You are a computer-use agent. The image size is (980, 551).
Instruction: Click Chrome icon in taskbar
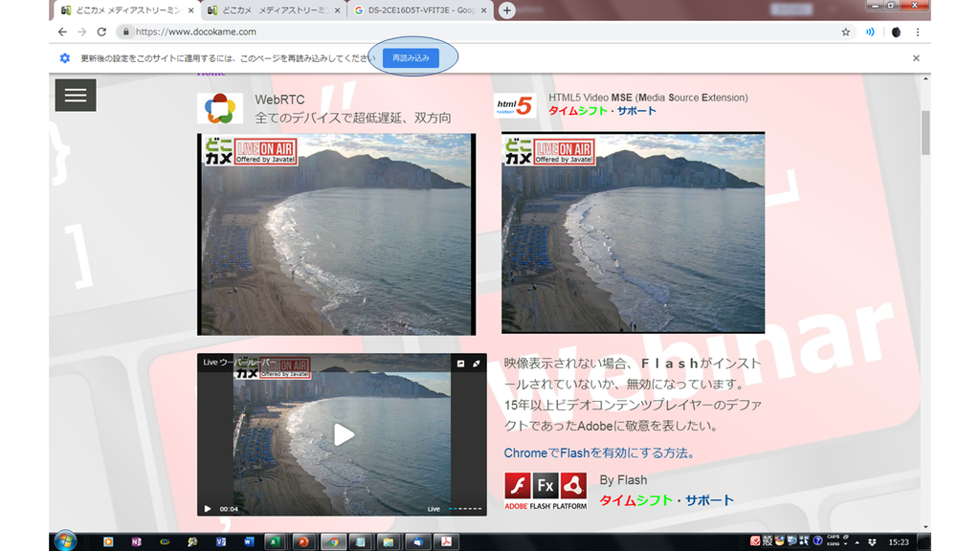pos(334,541)
